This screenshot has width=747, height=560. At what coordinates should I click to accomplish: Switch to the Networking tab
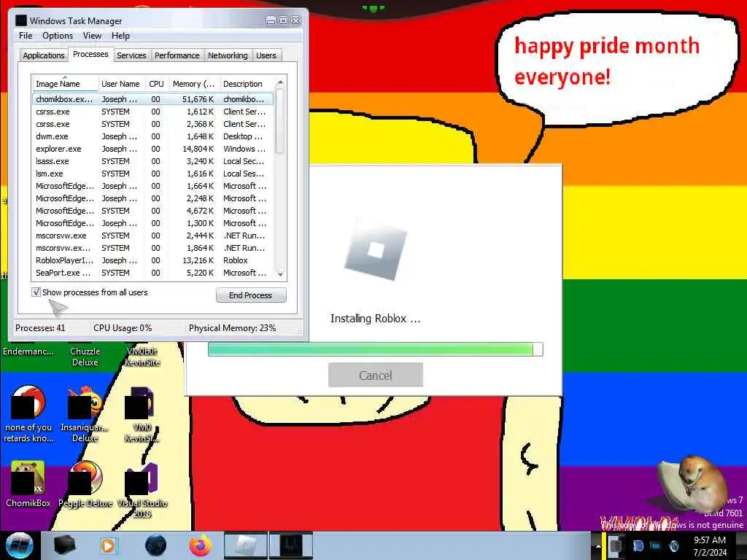[228, 55]
